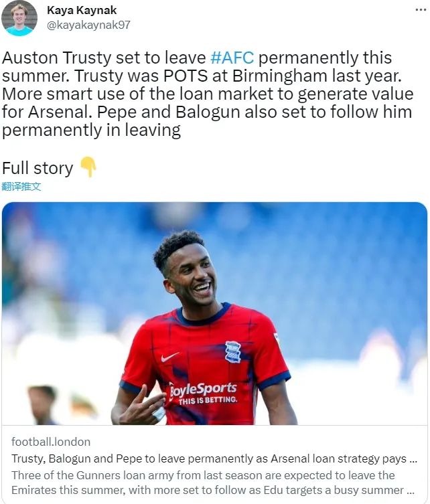The height and width of the screenshot is (504, 430).
Task: Click the pointing-down hand emoji
Action: click(88, 167)
